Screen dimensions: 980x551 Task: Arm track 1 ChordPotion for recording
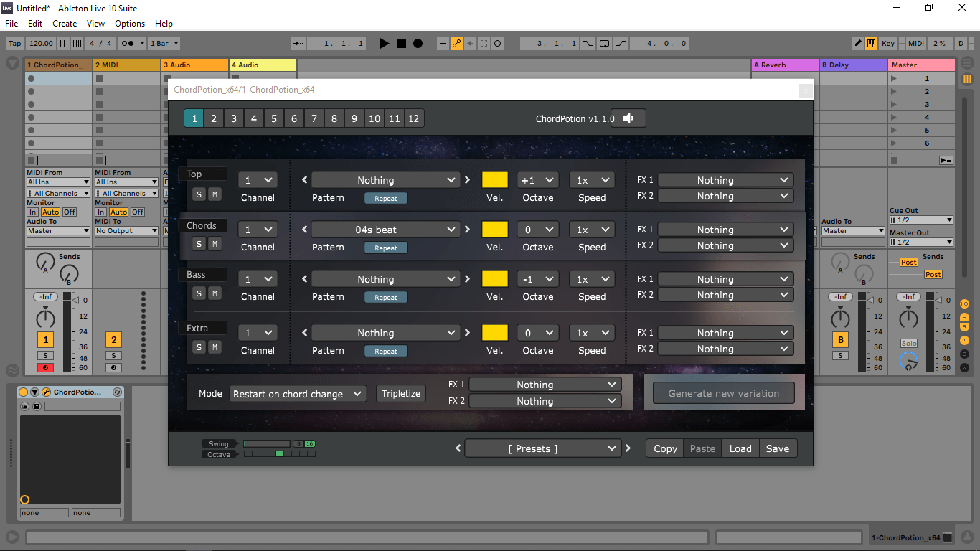[x=45, y=368]
